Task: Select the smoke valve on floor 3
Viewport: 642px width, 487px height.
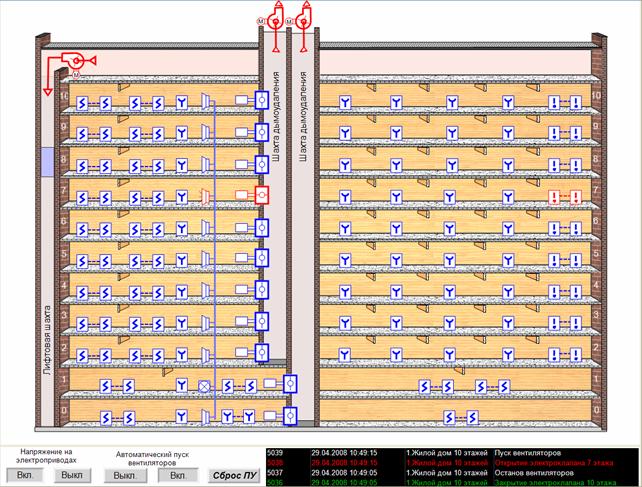Action: [262, 321]
